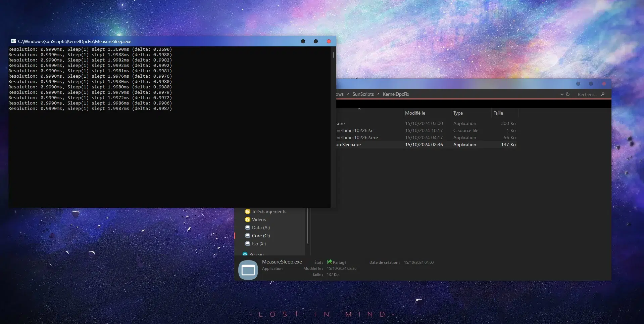Click the refresh icon in the address bar
This screenshot has height=324, width=644.
click(x=567, y=94)
